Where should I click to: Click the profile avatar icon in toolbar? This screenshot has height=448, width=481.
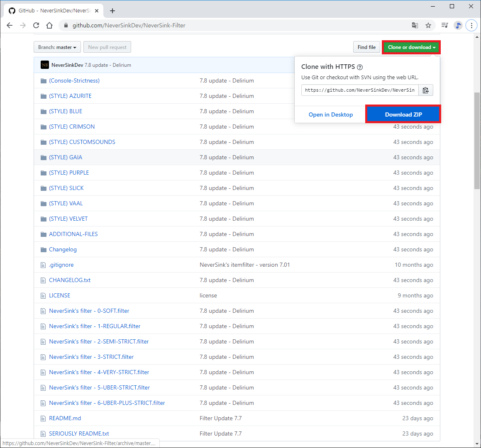[x=458, y=25]
